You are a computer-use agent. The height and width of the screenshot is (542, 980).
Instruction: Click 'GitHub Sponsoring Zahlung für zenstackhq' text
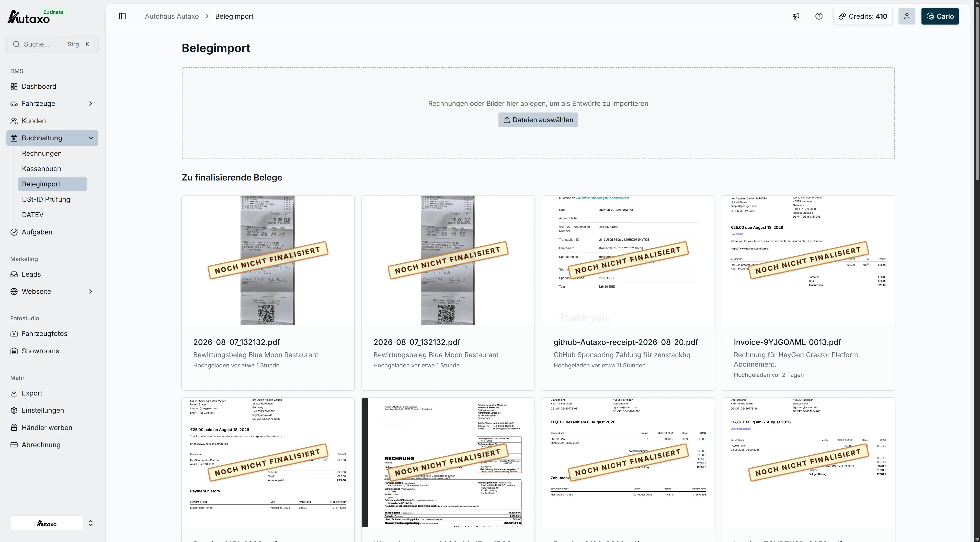point(622,355)
